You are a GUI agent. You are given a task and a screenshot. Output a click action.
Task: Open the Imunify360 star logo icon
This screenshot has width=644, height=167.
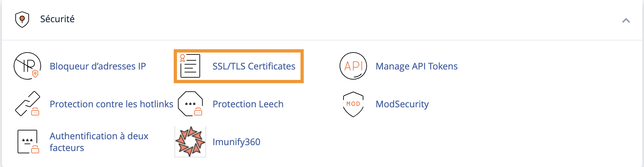[190, 142]
